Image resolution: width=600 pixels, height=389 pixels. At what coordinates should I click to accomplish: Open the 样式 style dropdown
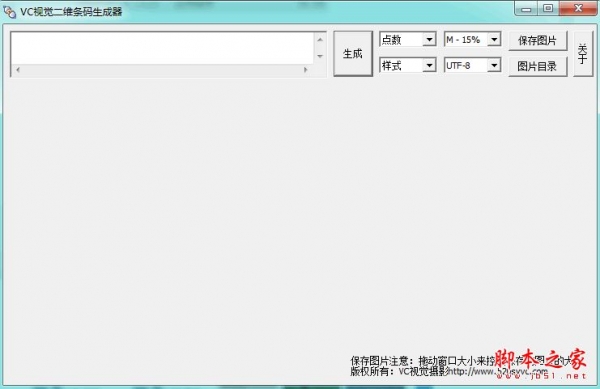[x=408, y=65]
